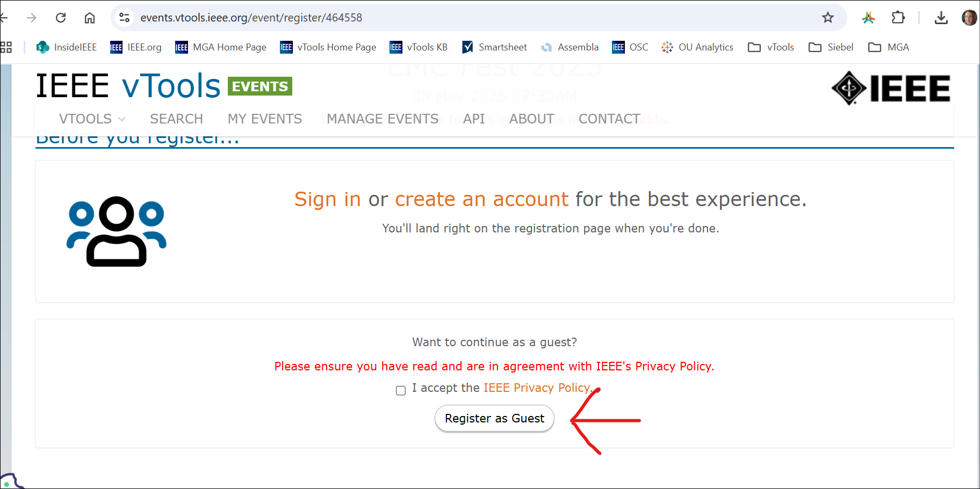
Task: Open MY EVENTS in navigation
Action: [265, 119]
